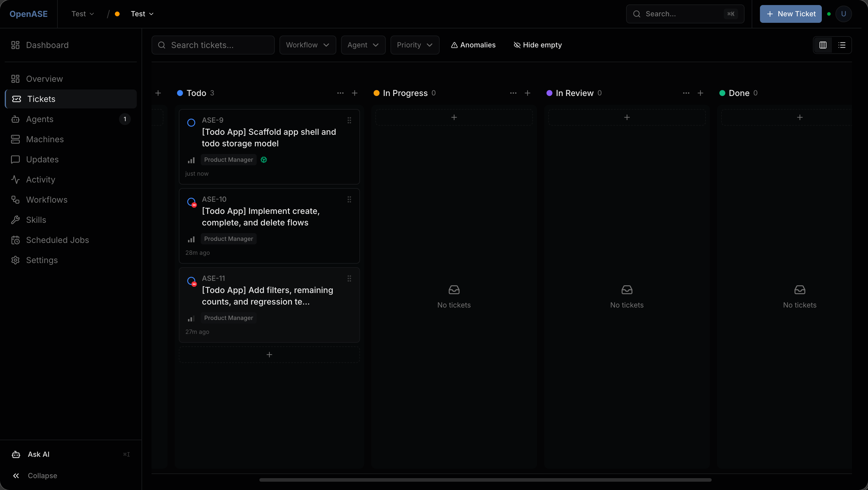This screenshot has height=490, width=868.
Task: Click the drag handle on ticket ASE-10
Action: [349, 199]
